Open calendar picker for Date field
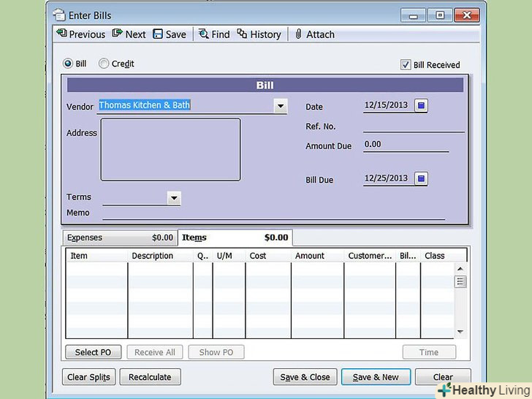 pos(420,105)
